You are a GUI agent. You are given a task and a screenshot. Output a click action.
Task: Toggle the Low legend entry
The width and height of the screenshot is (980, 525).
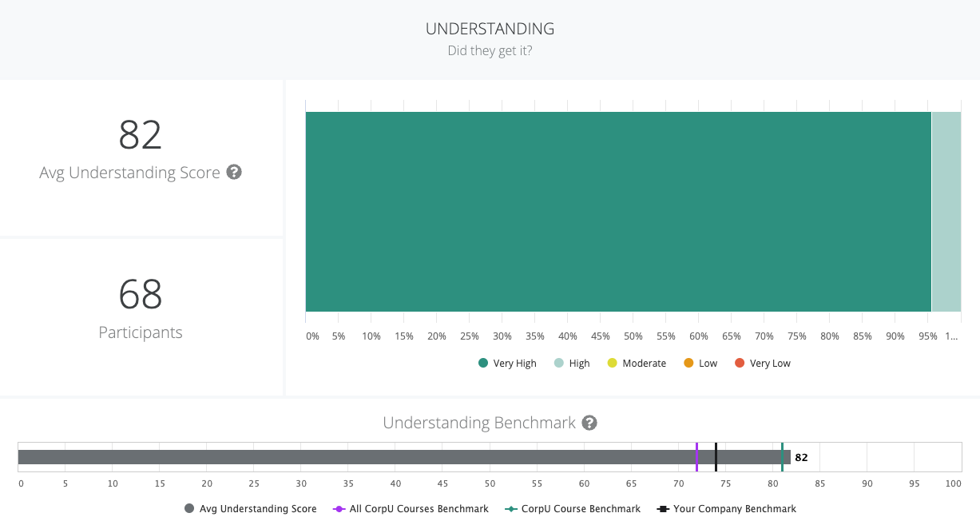tap(700, 364)
